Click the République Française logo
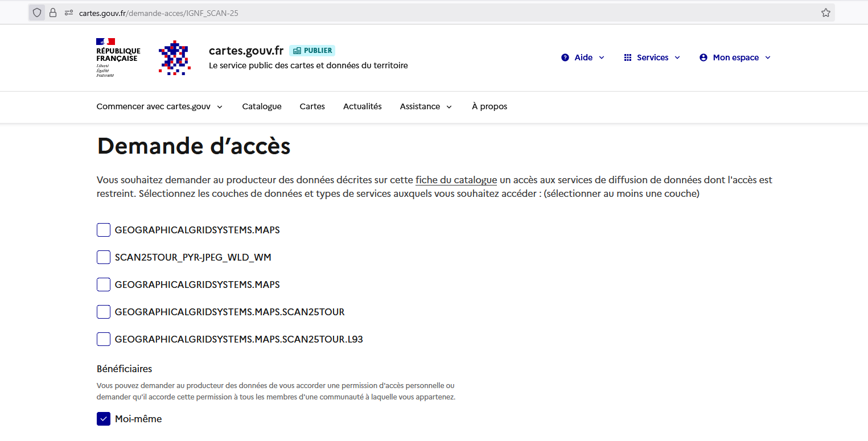Screen dimensions: 868x441 (x=118, y=57)
